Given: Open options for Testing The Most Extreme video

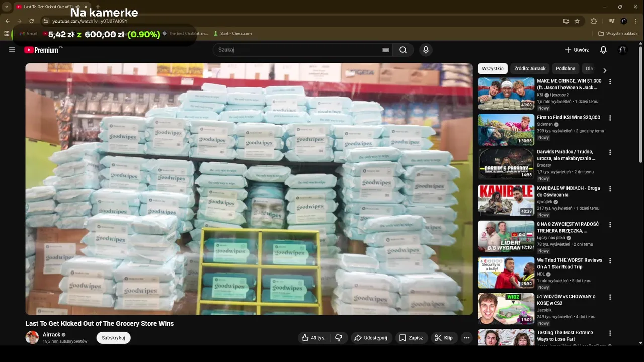Looking at the screenshot, I should 610,333.
